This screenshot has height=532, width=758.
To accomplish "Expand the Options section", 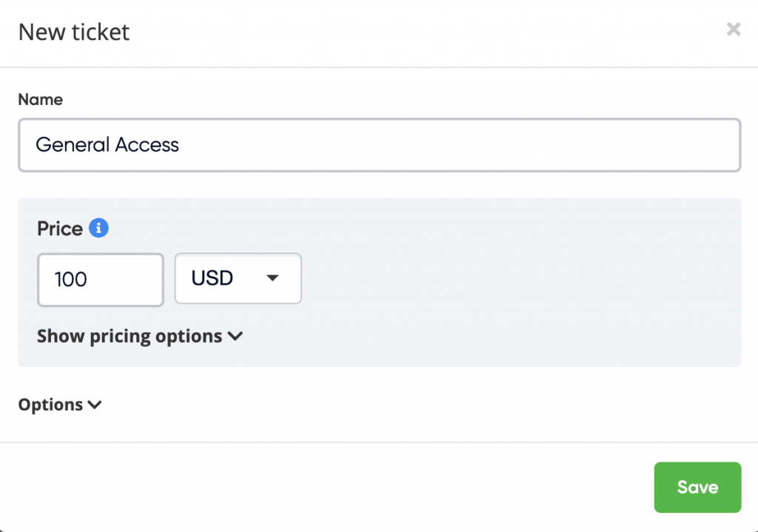I will [x=51, y=405].
